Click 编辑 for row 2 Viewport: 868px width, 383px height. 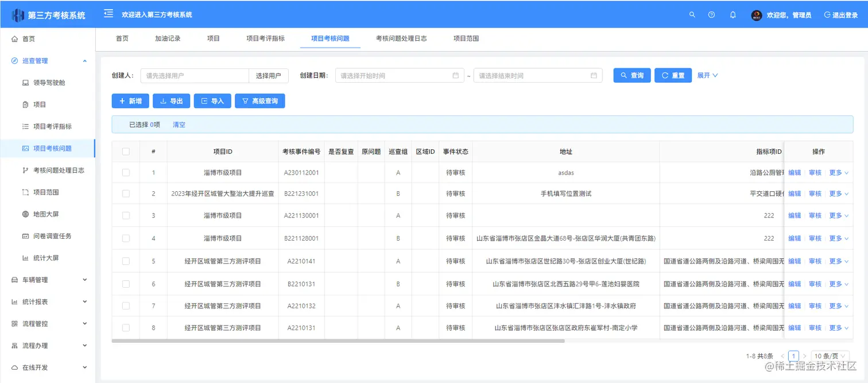pyautogui.click(x=795, y=194)
